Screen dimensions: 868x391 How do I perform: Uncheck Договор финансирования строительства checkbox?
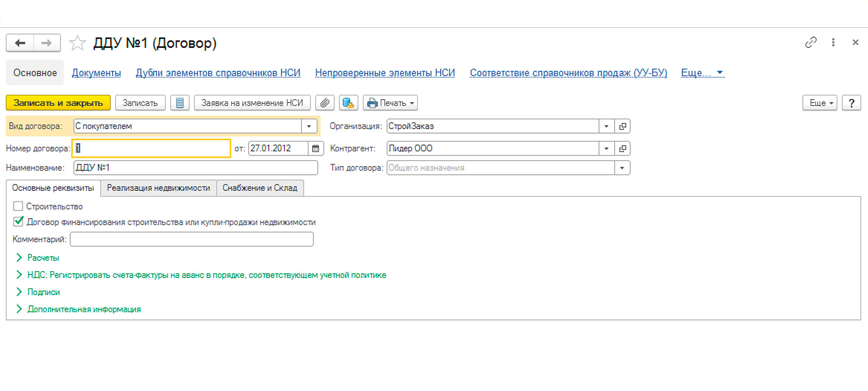18,222
